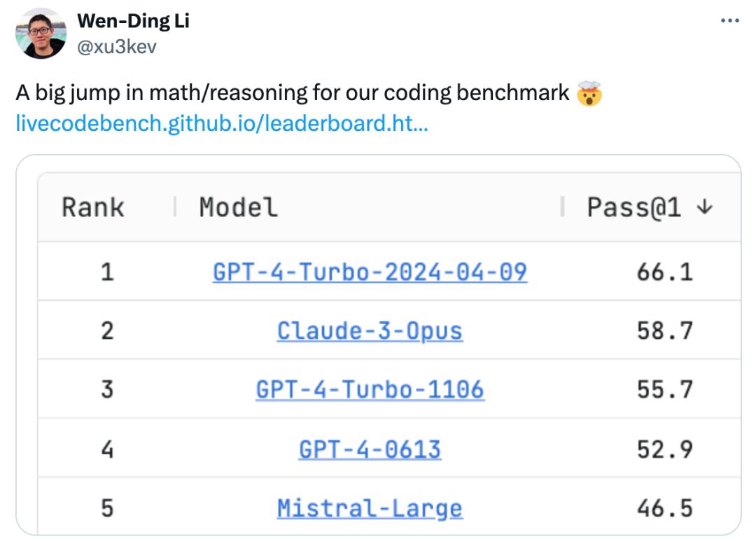Sort by the Pass@1 column header
Screen dimensions: 756x539
(x=633, y=207)
